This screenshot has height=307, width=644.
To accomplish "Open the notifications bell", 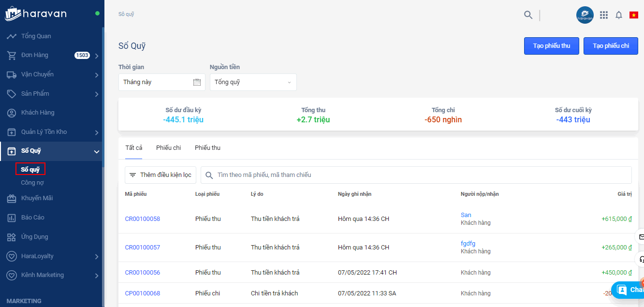I will [x=618, y=15].
